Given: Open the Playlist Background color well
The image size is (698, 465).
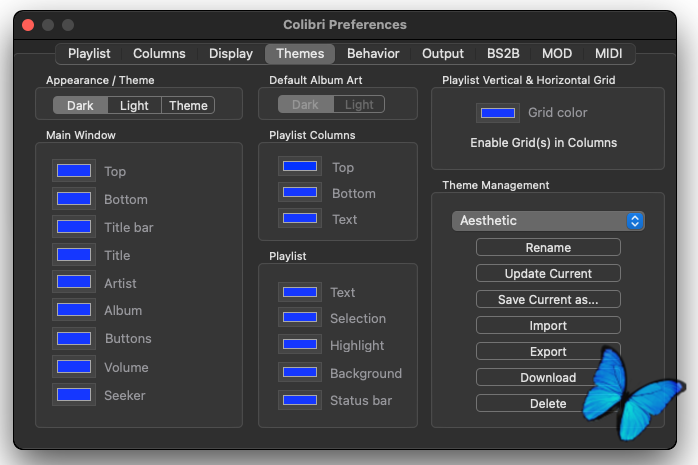Looking at the screenshot, I should (300, 373).
